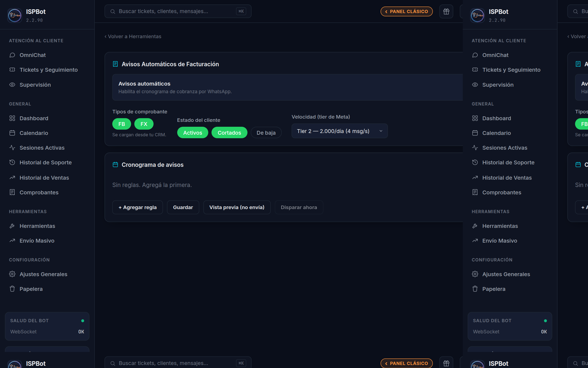Select Comprobantes in right sidebar copy
This screenshot has width=588, height=368.
click(x=510, y=192)
